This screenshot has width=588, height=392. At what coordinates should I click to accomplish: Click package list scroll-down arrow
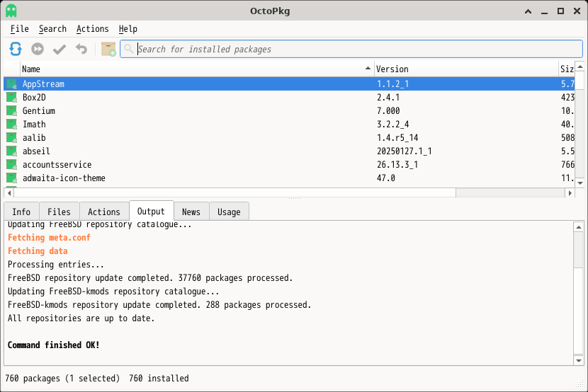coord(580,183)
